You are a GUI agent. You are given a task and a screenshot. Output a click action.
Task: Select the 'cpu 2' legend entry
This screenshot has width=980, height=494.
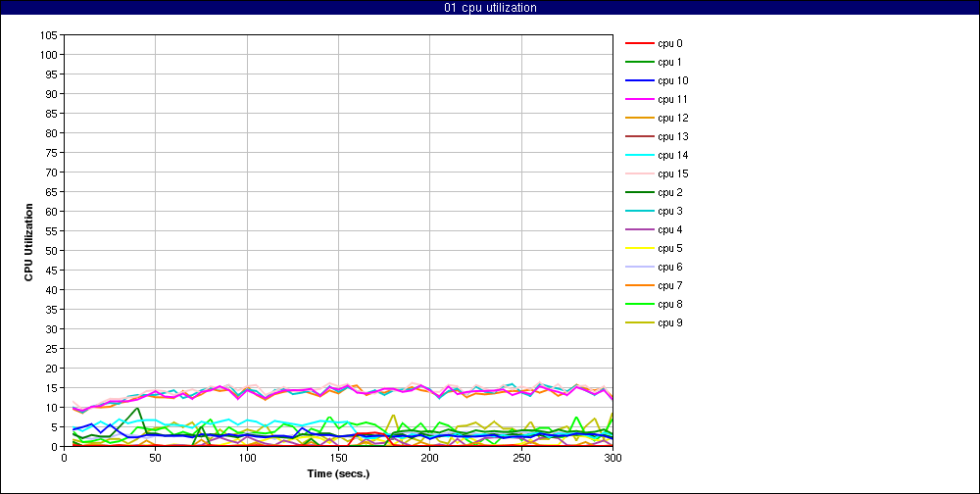pos(654,192)
